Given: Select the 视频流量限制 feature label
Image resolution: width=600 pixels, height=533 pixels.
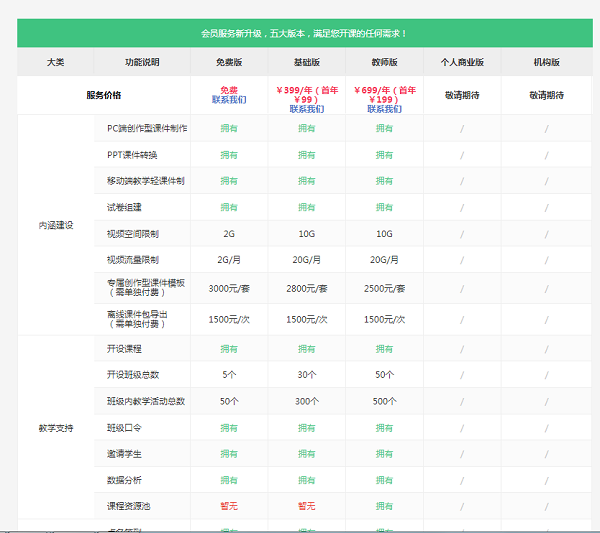Looking at the screenshot, I should click(x=133, y=260).
